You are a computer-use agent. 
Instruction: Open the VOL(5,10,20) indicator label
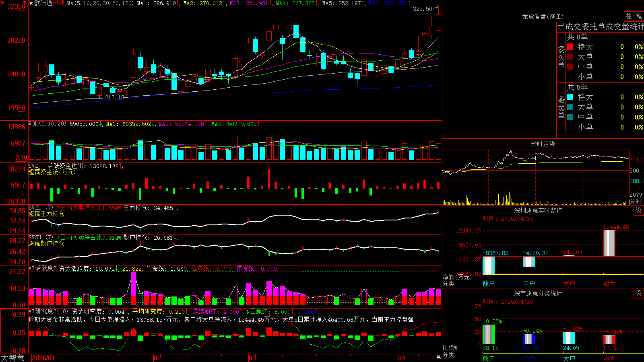(x=47, y=124)
